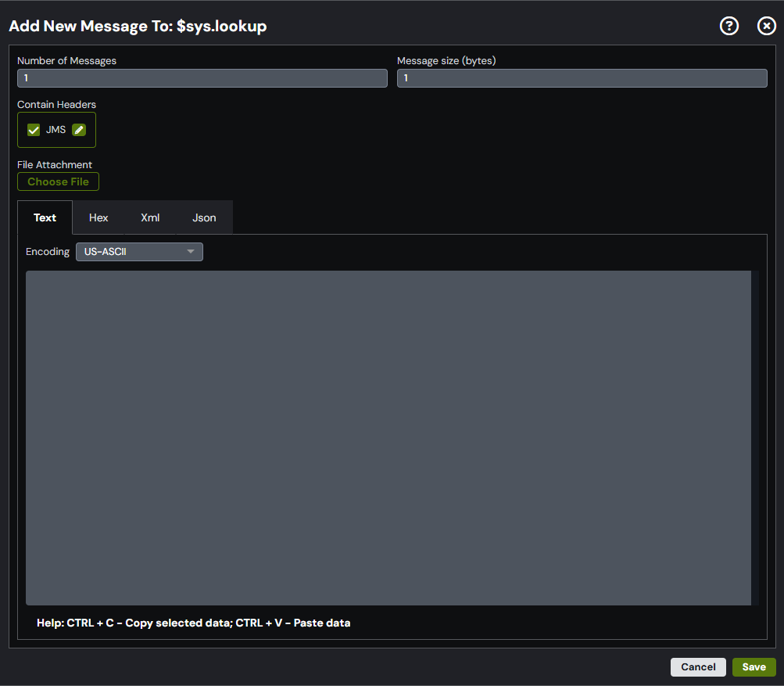Save the new message
Screen dimensions: 784x686
[x=754, y=667]
